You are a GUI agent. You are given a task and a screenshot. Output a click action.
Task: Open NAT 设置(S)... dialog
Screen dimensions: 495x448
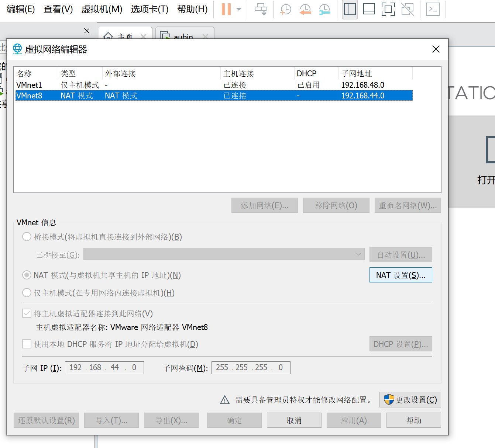401,275
